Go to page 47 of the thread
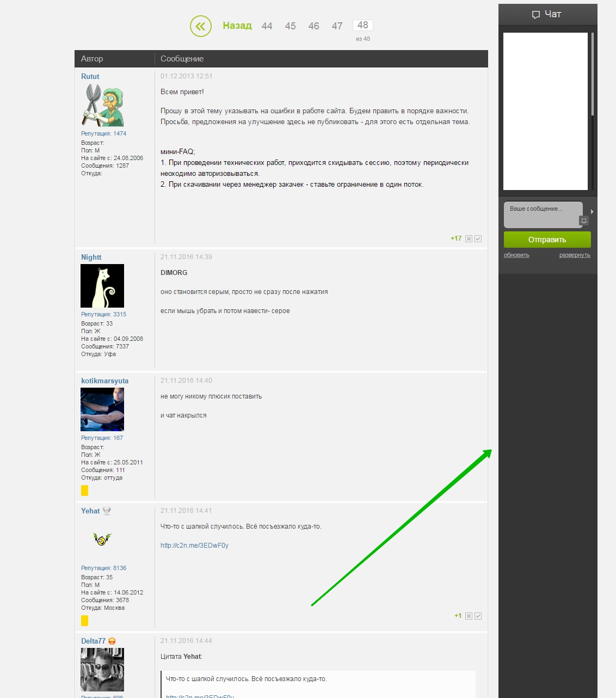Image resolution: width=616 pixels, height=698 pixels. (x=337, y=26)
